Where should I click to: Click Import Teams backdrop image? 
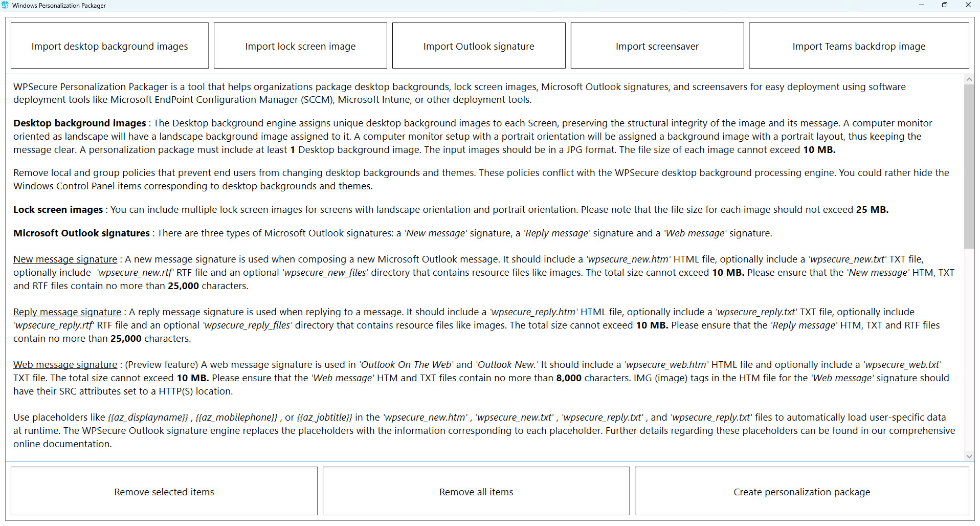click(859, 46)
